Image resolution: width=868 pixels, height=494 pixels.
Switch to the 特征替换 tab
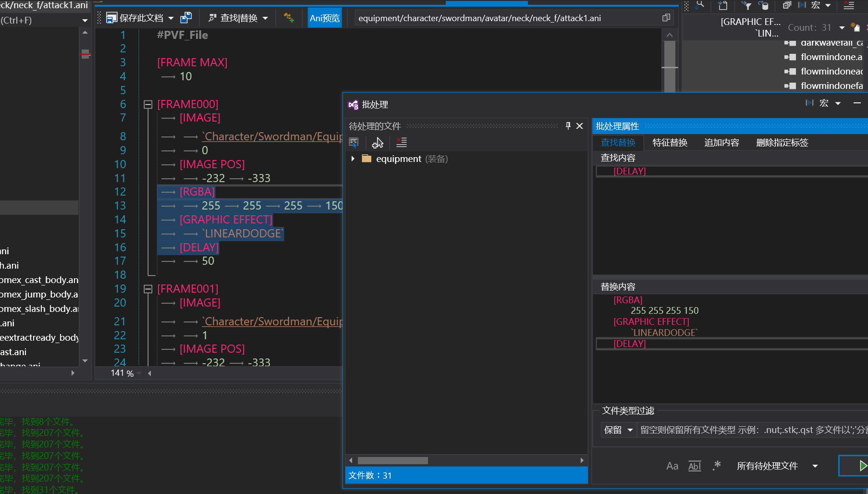(670, 143)
